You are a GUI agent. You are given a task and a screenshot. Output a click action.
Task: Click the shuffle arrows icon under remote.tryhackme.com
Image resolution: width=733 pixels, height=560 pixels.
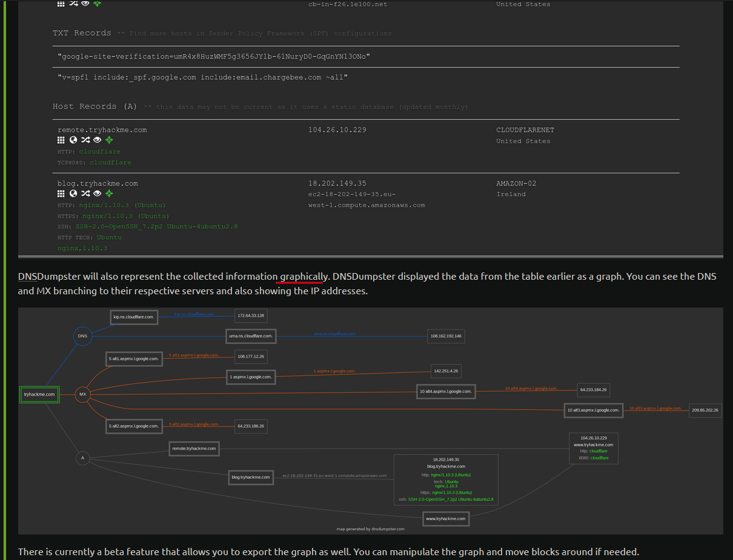tap(85, 140)
